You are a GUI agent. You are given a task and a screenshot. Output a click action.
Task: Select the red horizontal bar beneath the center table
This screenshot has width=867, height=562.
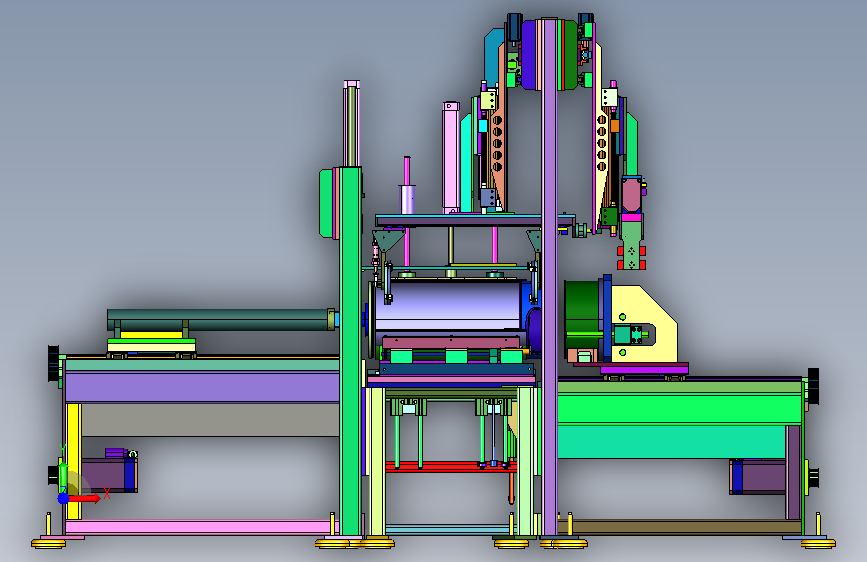pos(451,466)
